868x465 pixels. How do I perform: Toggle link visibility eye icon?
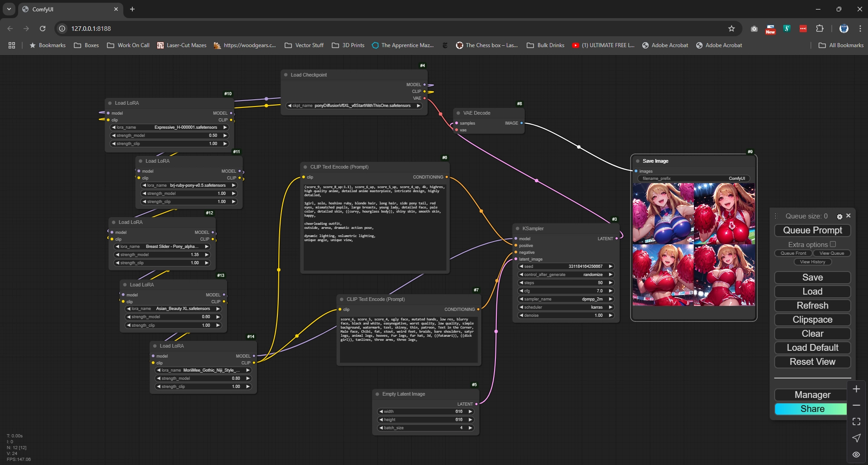pyautogui.click(x=856, y=455)
